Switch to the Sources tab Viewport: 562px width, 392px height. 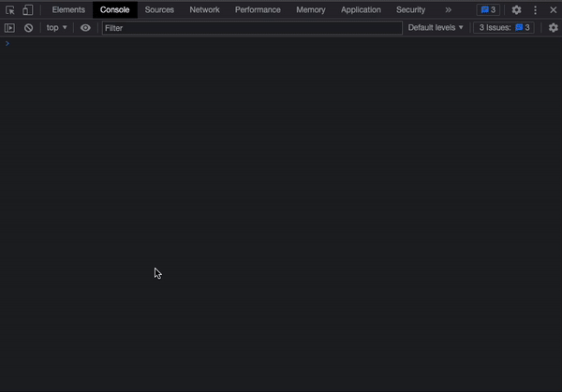pos(159,10)
